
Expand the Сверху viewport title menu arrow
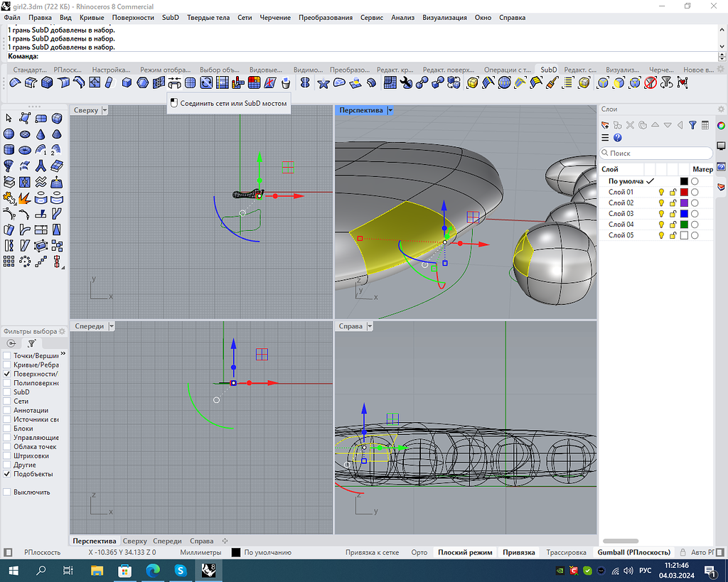pyautogui.click(x=105, y=110)
